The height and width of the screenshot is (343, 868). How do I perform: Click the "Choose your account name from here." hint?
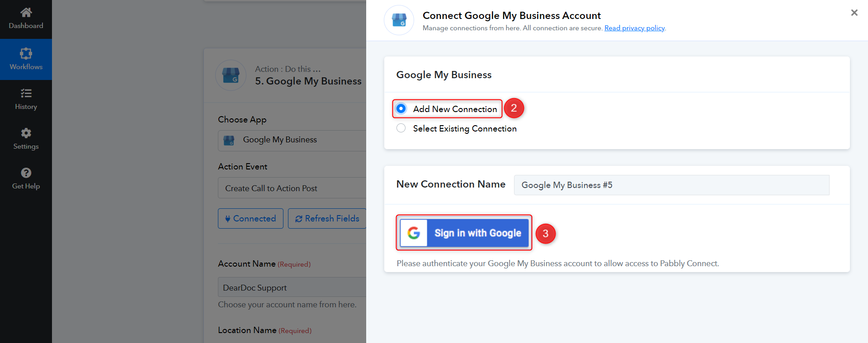[287, 305]
